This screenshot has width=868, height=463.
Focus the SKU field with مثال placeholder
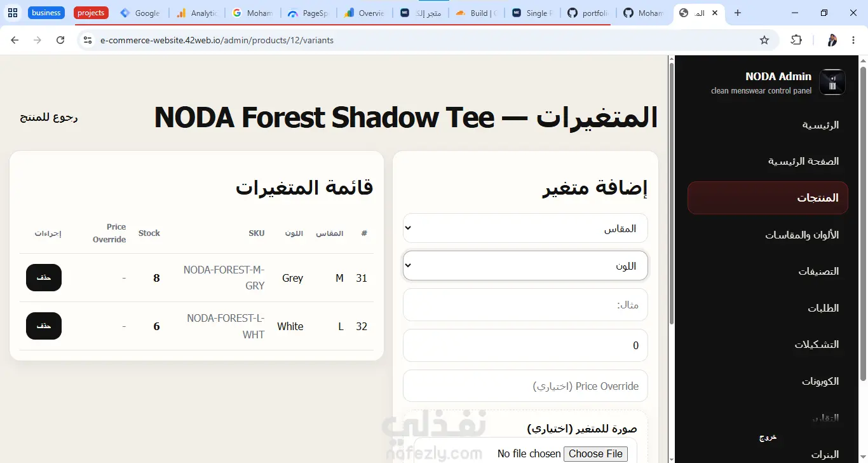pyautogui.click(x=526, y=305)
